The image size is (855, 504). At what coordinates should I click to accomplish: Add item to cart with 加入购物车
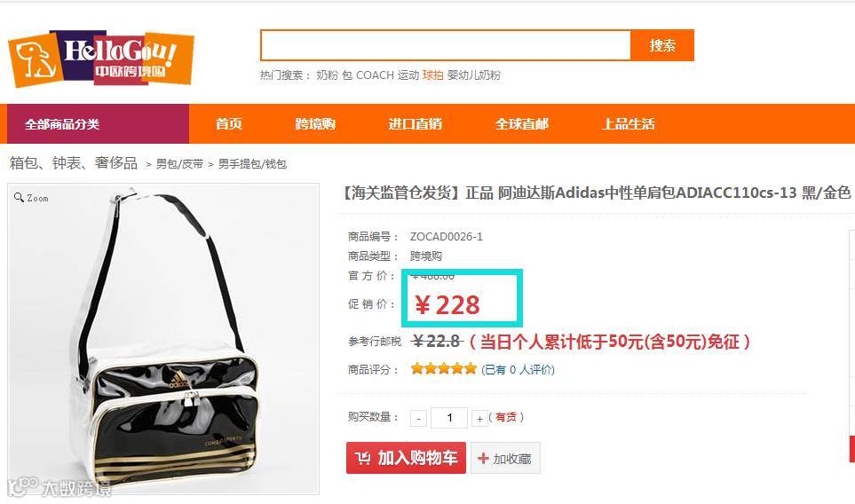(407, 458)
